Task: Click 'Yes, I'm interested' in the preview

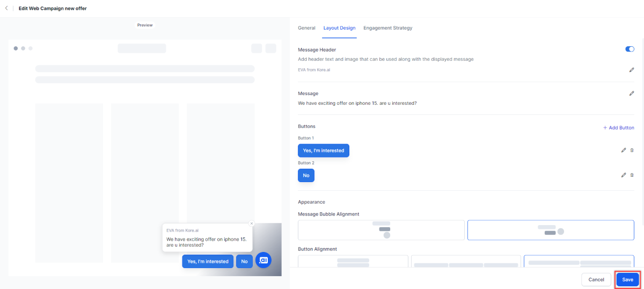Action: 208,262
